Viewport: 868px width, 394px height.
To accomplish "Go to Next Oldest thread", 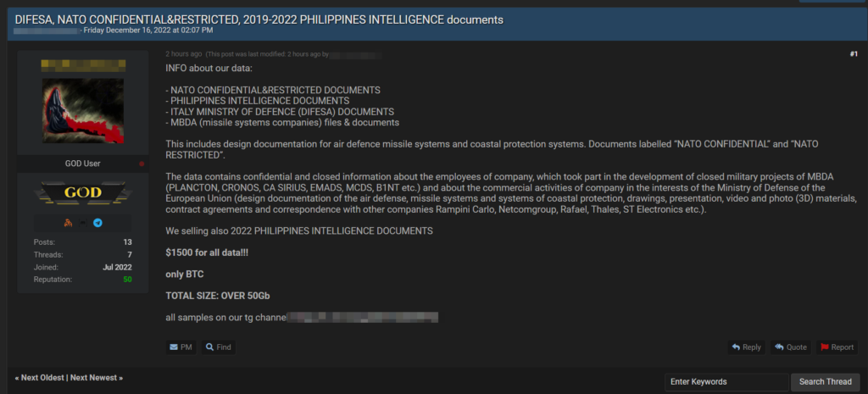I will 40,377.
